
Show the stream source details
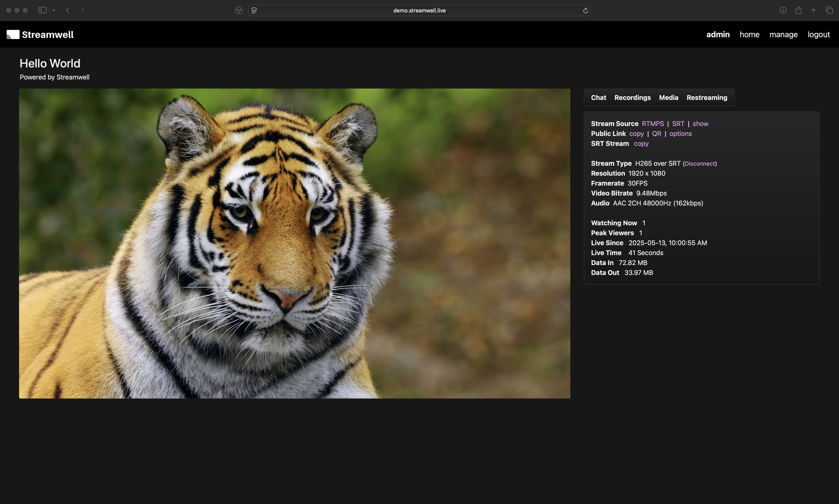coord(700,124)
